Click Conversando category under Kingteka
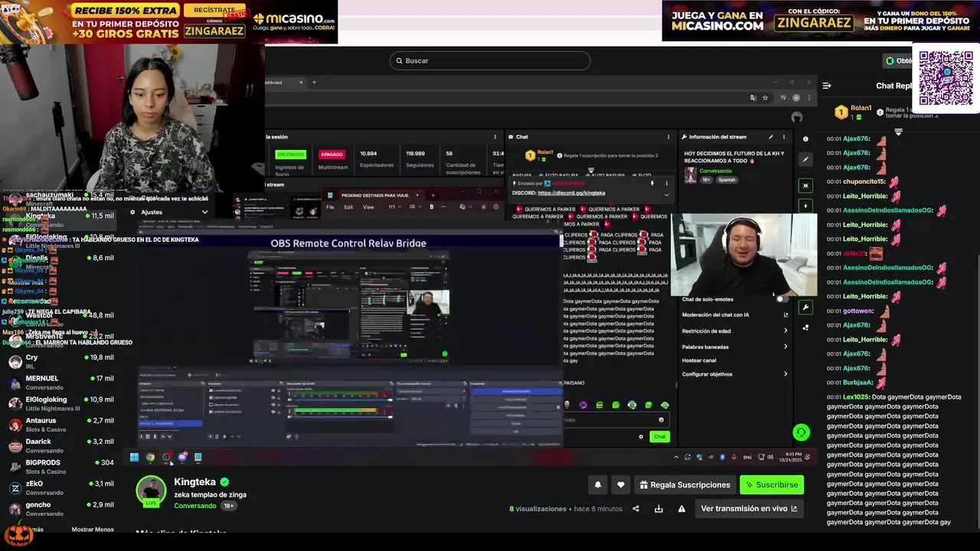 pyautogui.click(x=195, y=506)
